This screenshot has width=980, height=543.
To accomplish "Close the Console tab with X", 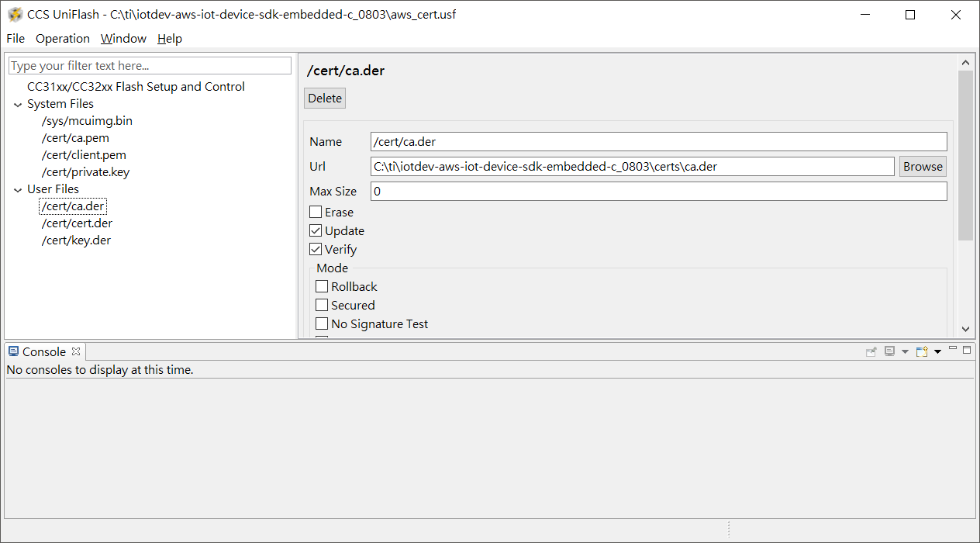I will (x=76, y=351).
